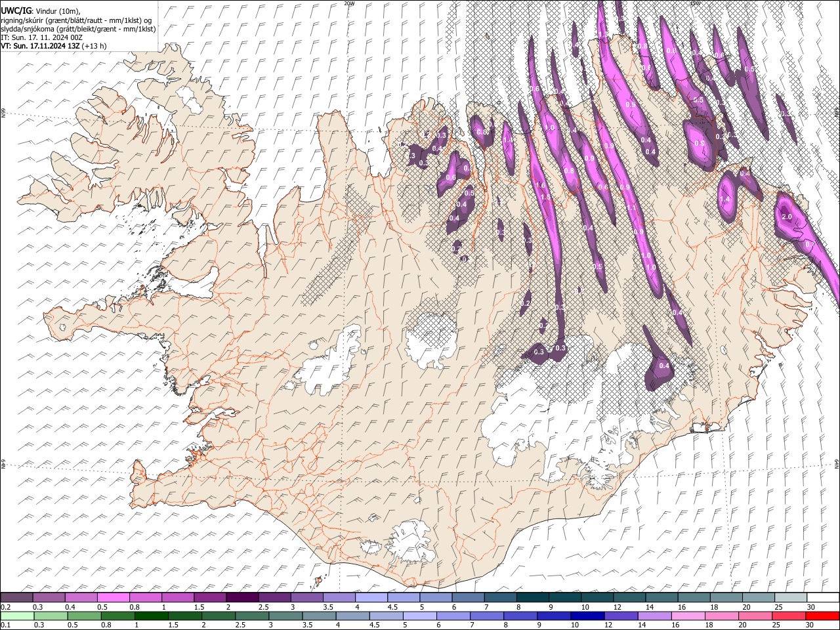The width and height of the screenshot is (840, 630).
Task: Click the upper legend swatch between 0.2 and 0.3
Action: pyautogui.click(x=16, y=597)
